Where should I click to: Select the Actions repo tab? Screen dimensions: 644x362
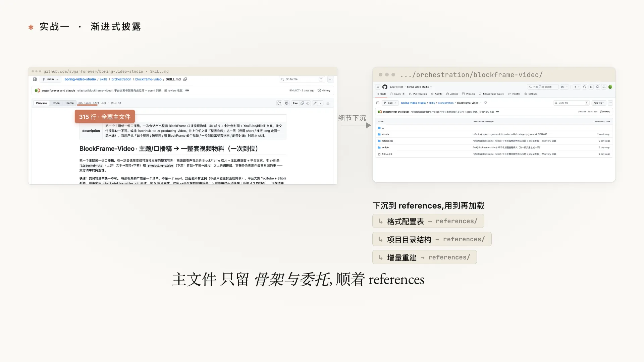(452, 94)
